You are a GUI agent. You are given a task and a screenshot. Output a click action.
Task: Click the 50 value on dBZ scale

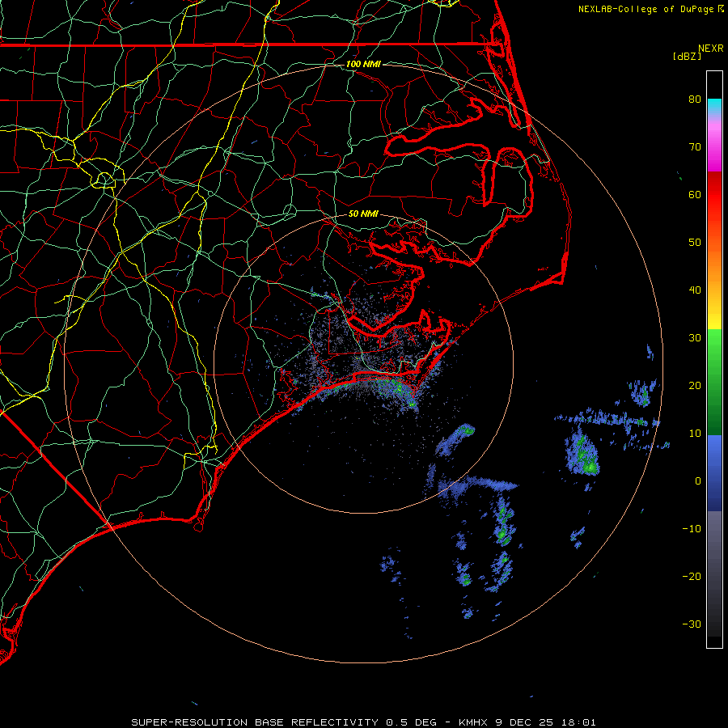click(x=695, y=243)
